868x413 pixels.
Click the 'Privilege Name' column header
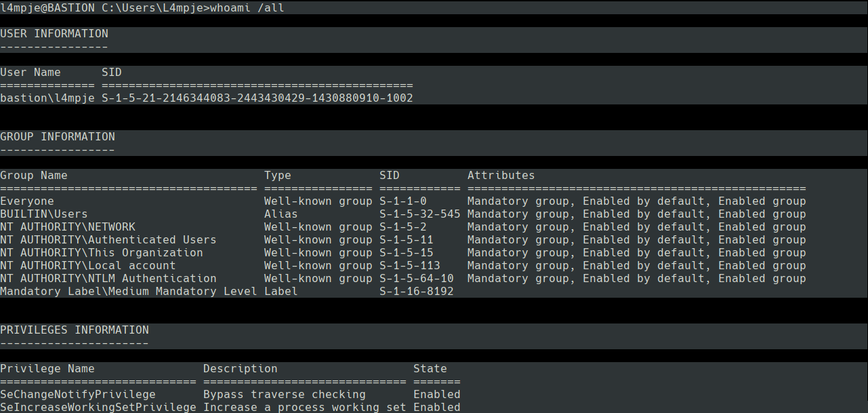[47, 369]
